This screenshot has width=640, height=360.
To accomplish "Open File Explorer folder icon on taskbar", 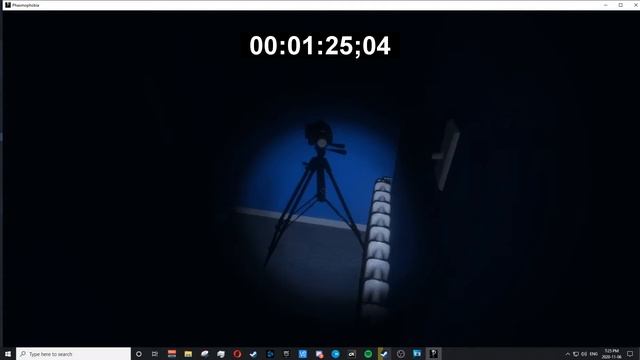I will click(188, 354).
